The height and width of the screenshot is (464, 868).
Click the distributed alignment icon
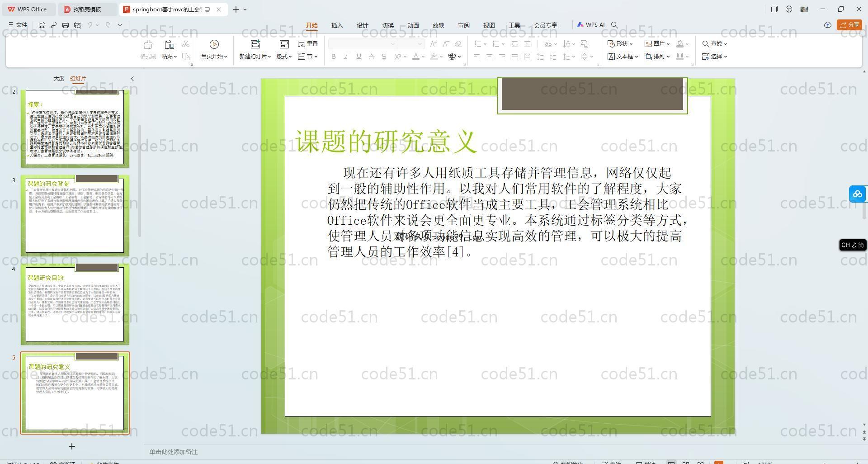click(x=527, y=57)
